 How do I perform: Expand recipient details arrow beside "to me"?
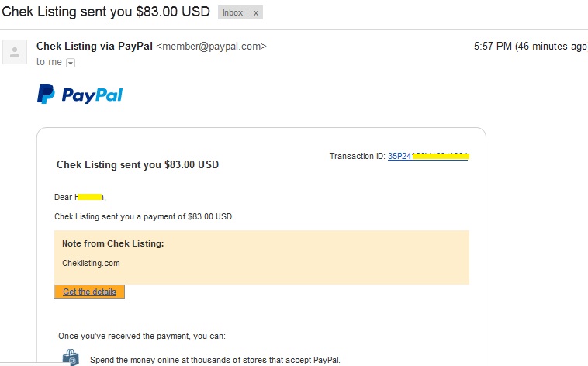(71, 63)
